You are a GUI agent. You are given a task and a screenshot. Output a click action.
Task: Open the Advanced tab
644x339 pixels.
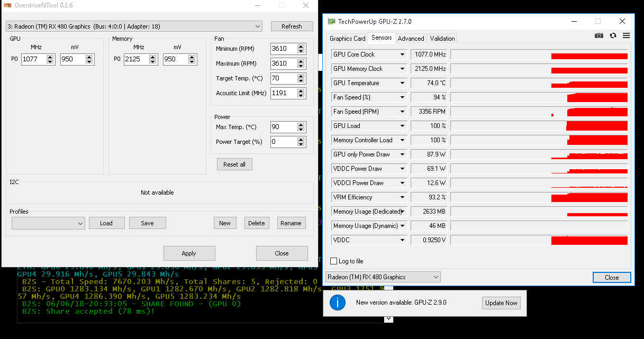click(411, 39)
